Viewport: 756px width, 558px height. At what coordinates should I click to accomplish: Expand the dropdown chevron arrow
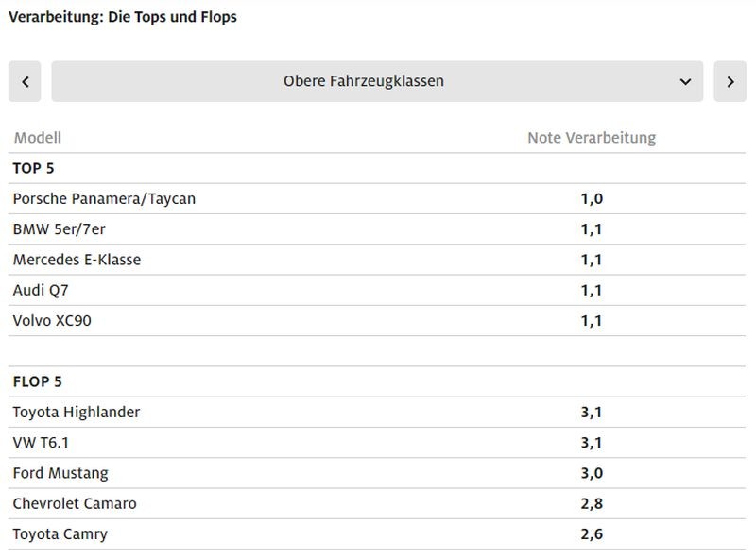pos(685,81)
